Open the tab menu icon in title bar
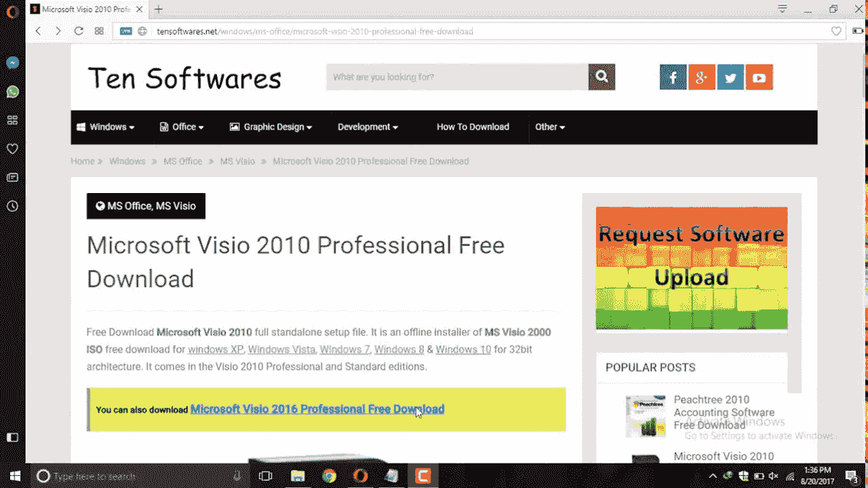The image size is (868, 488). [x=783, y=9]
